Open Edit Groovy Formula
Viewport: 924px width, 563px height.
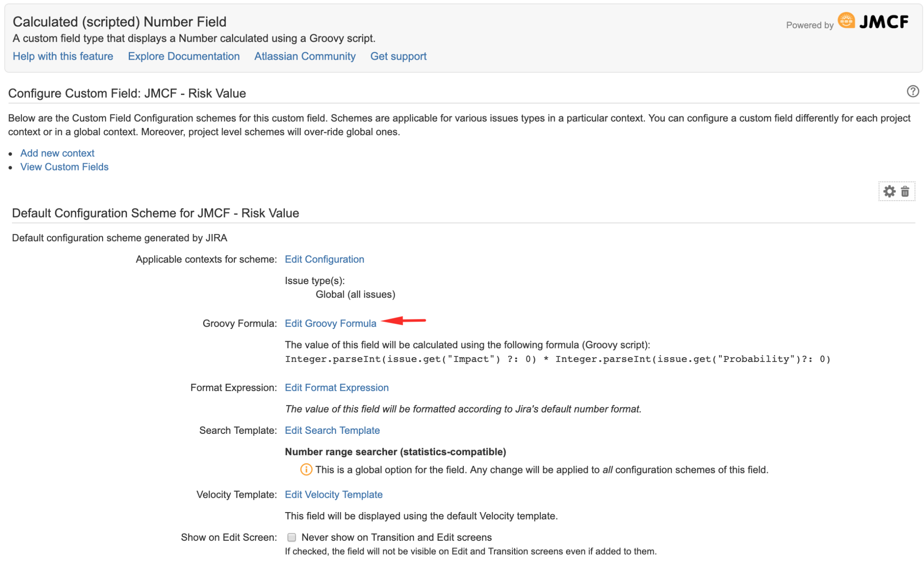pos(330,323)
